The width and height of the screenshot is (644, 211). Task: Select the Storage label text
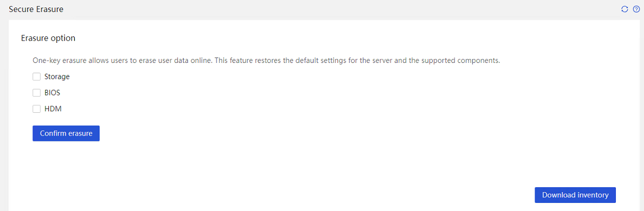click(57, 76)
